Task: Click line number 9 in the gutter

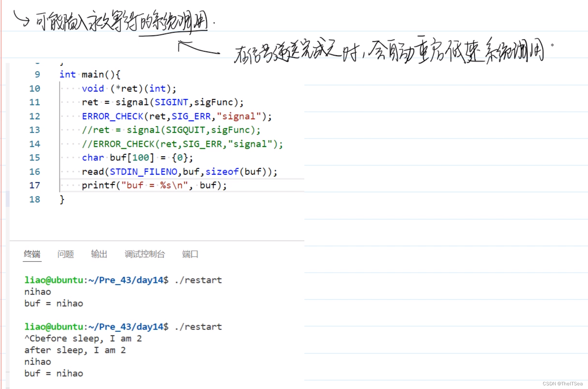Action: [x=37, y=74]
